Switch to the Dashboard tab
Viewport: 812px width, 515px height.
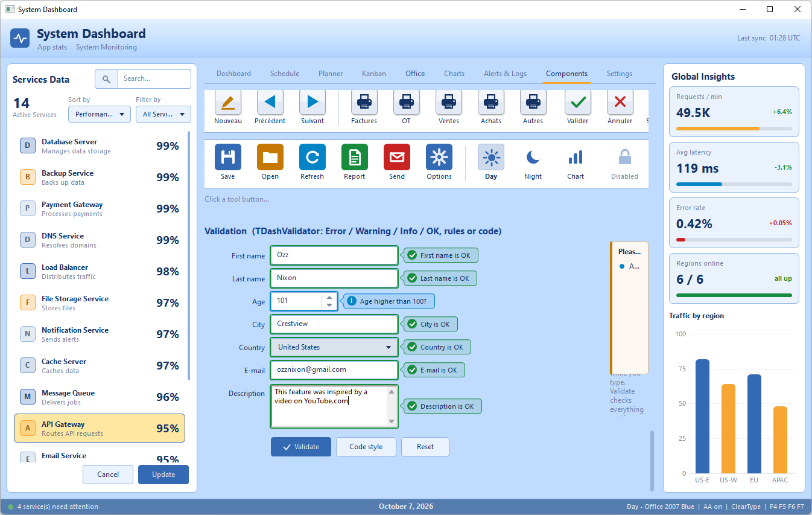coord(233,74)
